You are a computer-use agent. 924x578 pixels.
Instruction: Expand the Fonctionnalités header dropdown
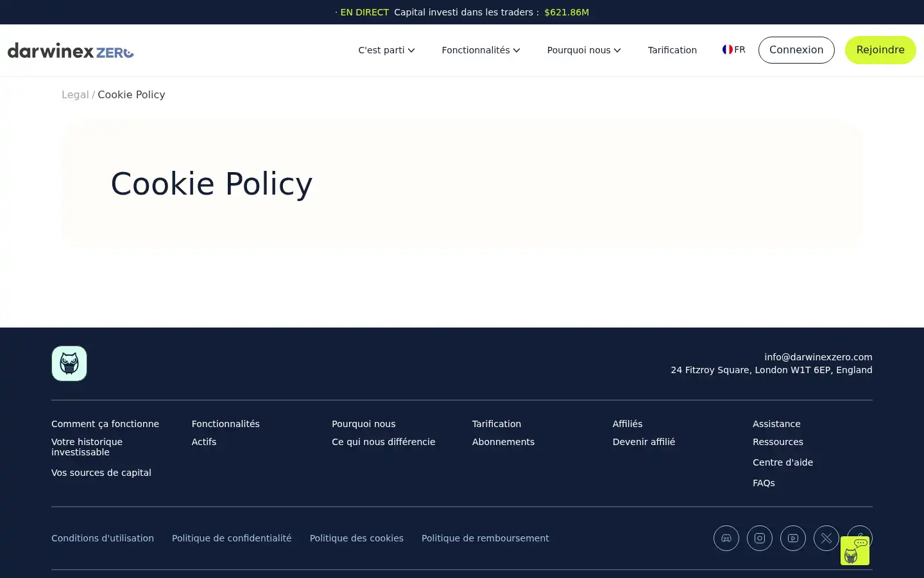pos(481,50)
